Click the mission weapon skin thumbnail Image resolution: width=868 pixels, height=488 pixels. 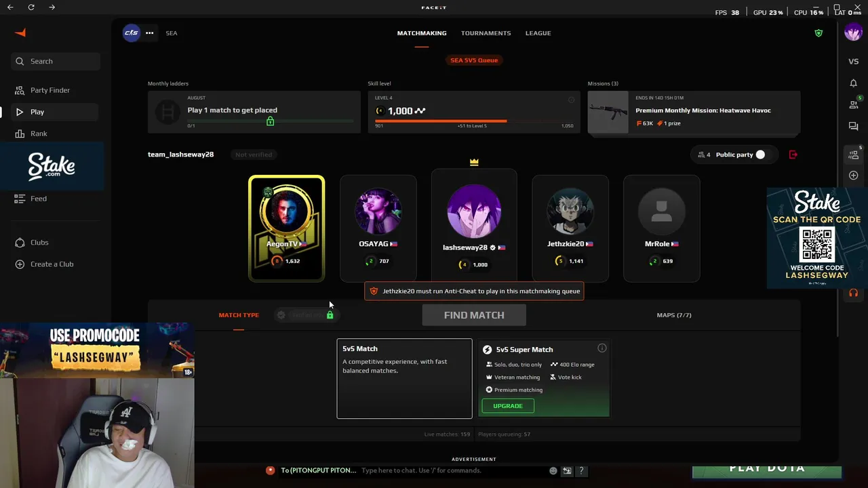(x=608, y=113)
